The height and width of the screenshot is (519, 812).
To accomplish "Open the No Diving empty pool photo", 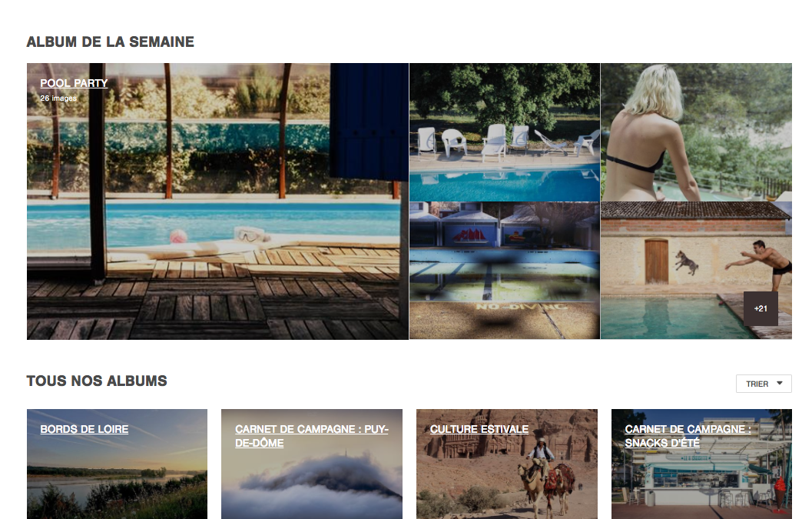I will coord(505,271).
